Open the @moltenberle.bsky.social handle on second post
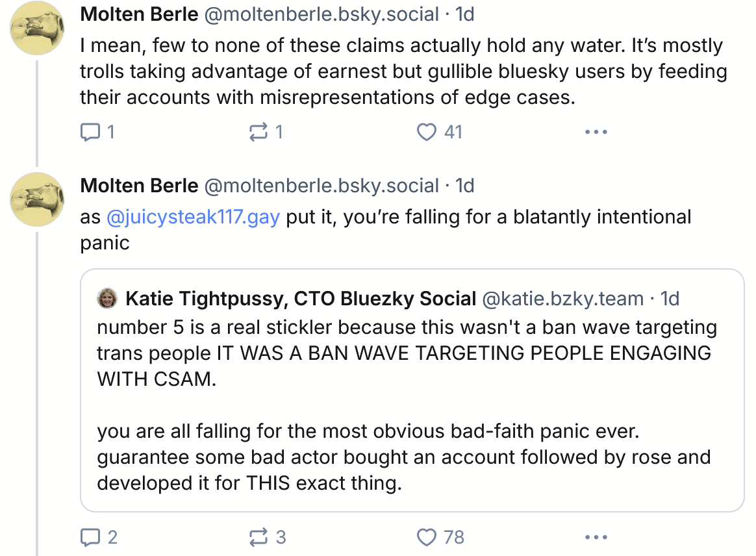 pyautogui.click(x=321, y=186)
